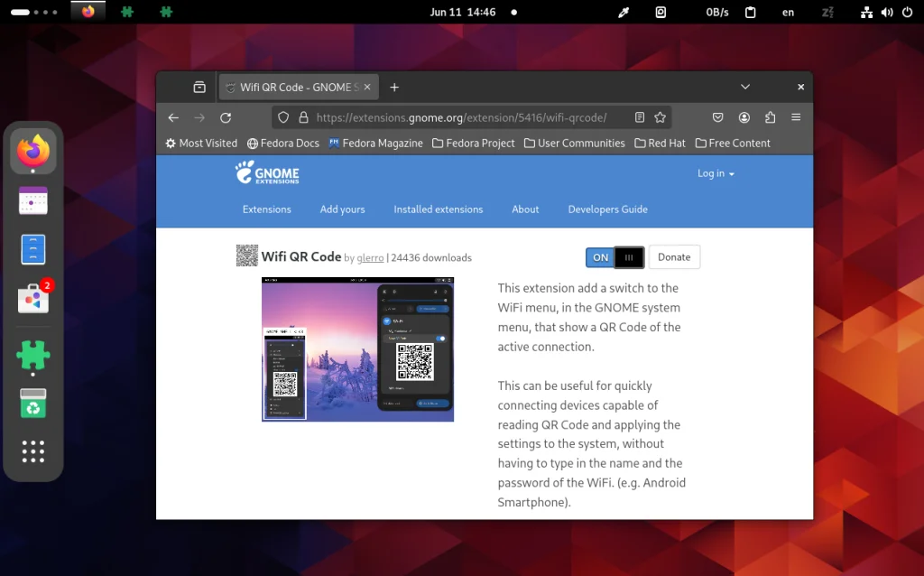Open Extensions puzzle app in dock
Viewport: 924px width, 576px height.
click(33, 355)
